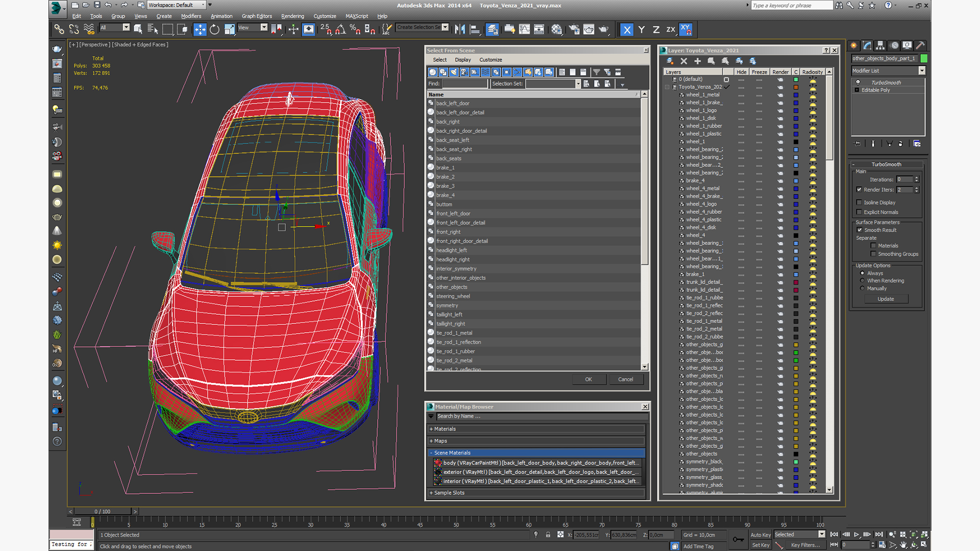Image resolution: width=980 pixels, height=551 pixels.
Task: Open the Motion command panel tab
Action: click(x=894, y=45)
